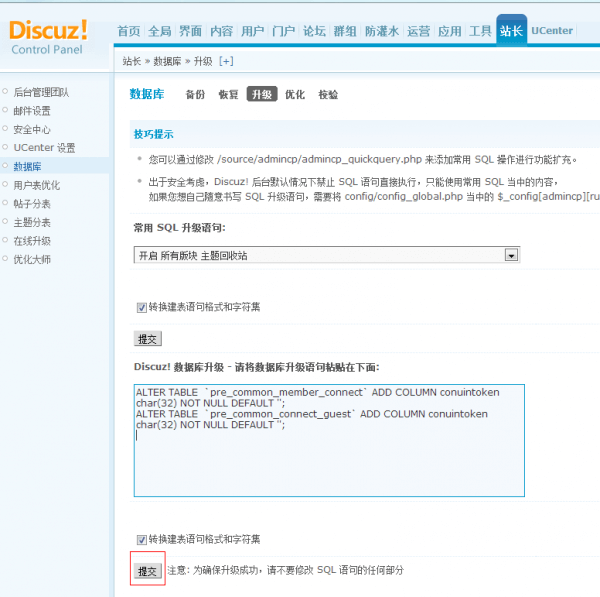Open the dropdown arrow of common SQL statements
This screenshot has height=597, width=600.
pyautogui.click(x=511, y=255)
